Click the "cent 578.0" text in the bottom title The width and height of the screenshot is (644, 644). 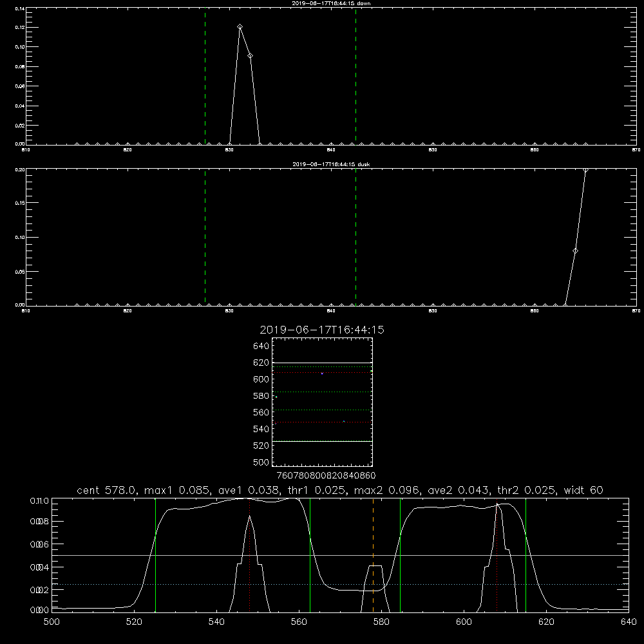tap(107, 490)
